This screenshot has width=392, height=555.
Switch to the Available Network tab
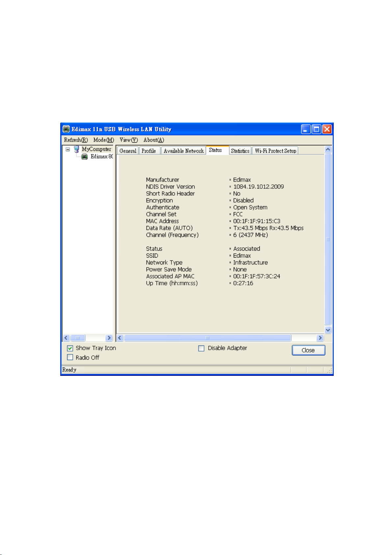tap(184, 151)
